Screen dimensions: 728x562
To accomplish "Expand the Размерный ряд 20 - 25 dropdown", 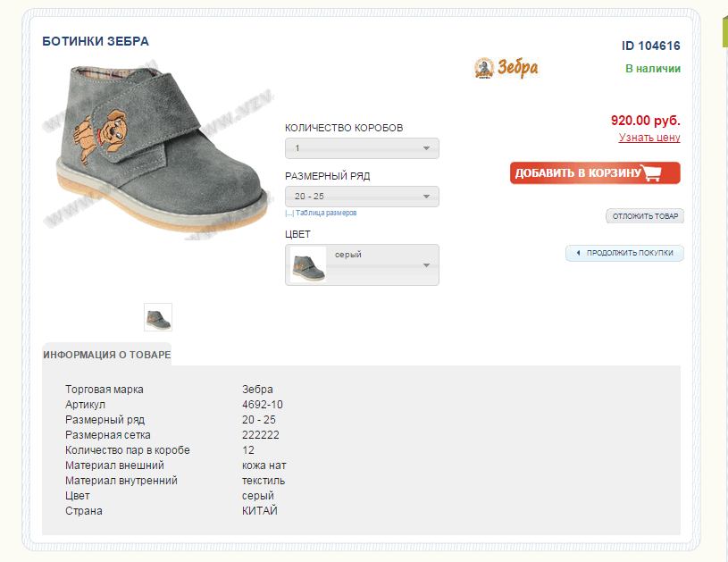I will [362, 197].
